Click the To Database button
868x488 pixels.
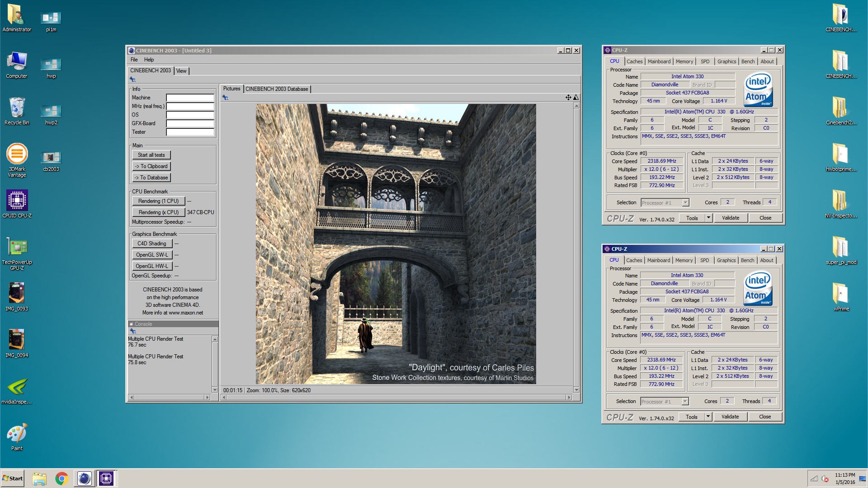click(151, 178)
